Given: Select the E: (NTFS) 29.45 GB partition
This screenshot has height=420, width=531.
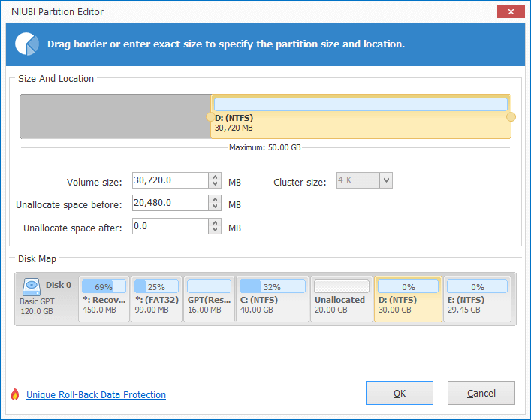Looking at the screenshot, I should [477, 299].
